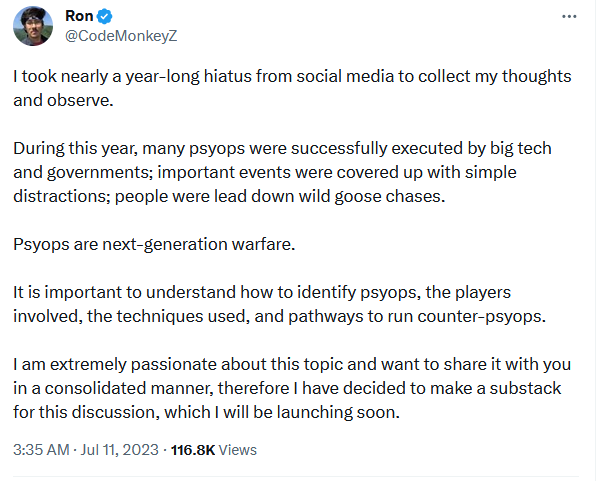Click the word 'substack' in the tweet

coord(525,388)
